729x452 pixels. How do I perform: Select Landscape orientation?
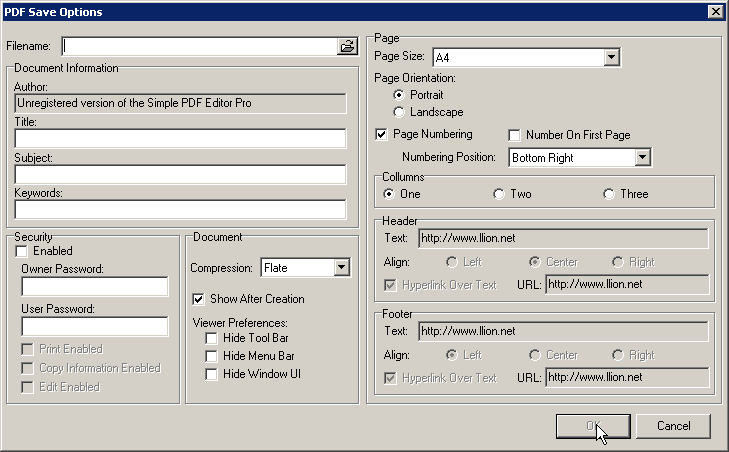(x=398, y=112)
